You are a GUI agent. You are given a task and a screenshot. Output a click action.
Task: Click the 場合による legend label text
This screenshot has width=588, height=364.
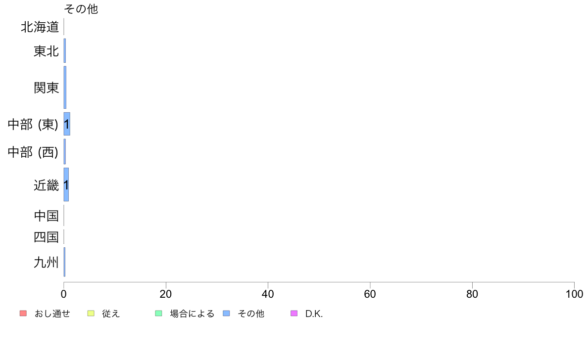coord(192,314)
